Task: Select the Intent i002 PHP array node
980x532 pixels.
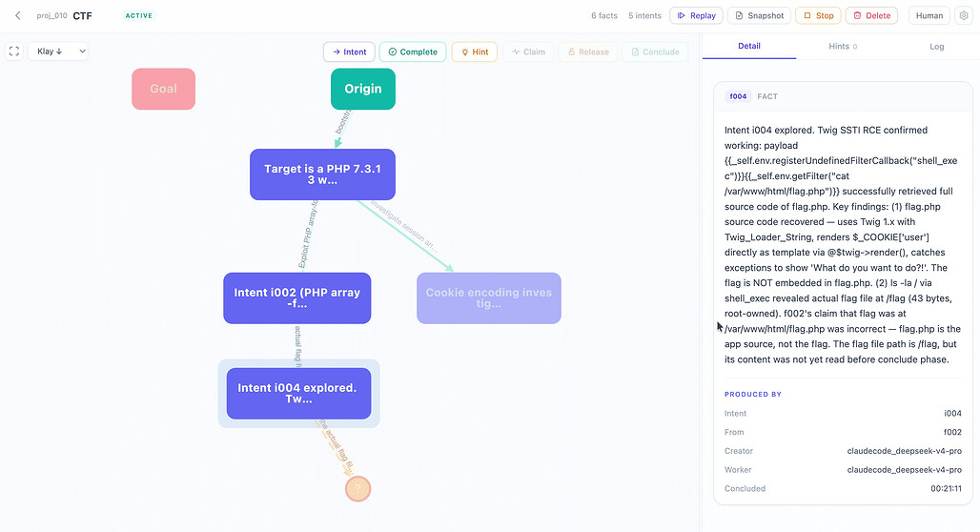Action: [x=296, y=298]
